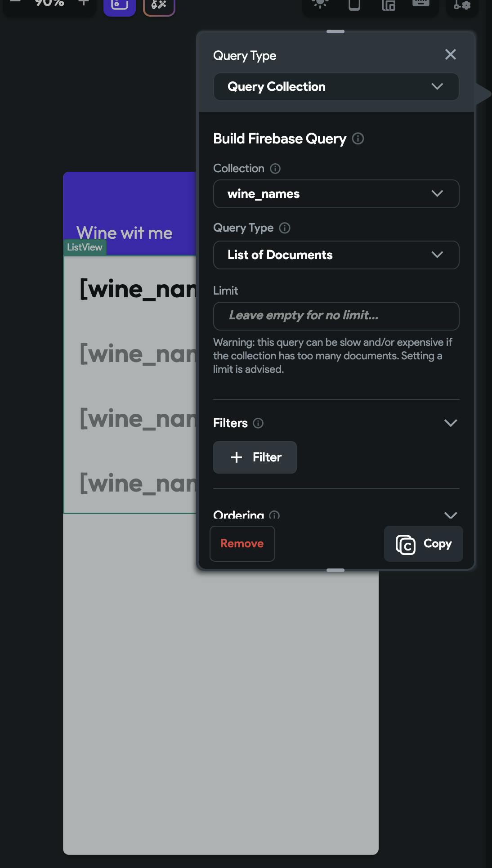Click the Copy query button
The image size is (492, 868).
(x=423, y=544)
